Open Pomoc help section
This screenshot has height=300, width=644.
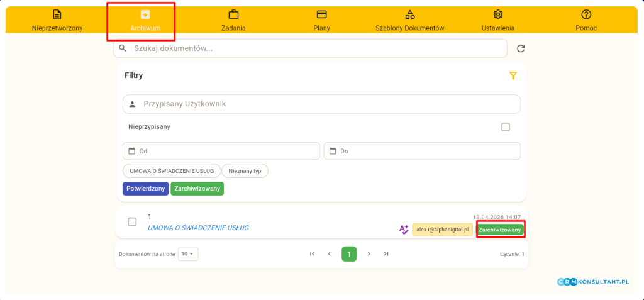click(586, 19)
